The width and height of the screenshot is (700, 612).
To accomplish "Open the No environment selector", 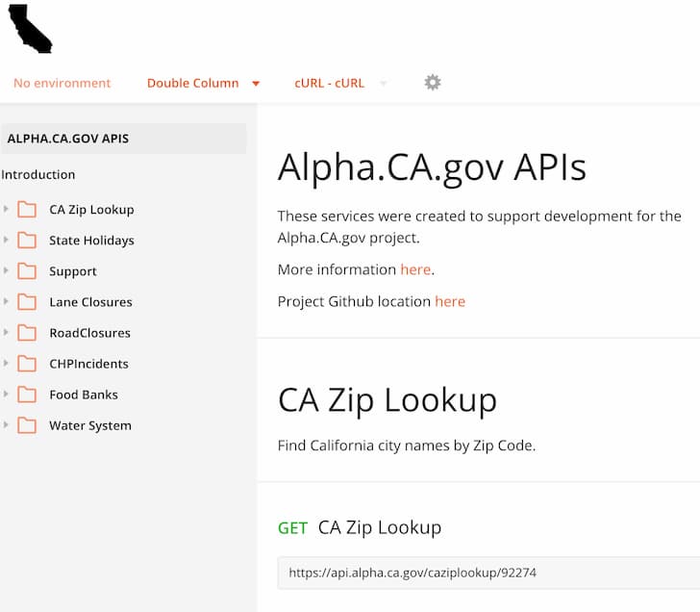I will click(x=62, y=83).
